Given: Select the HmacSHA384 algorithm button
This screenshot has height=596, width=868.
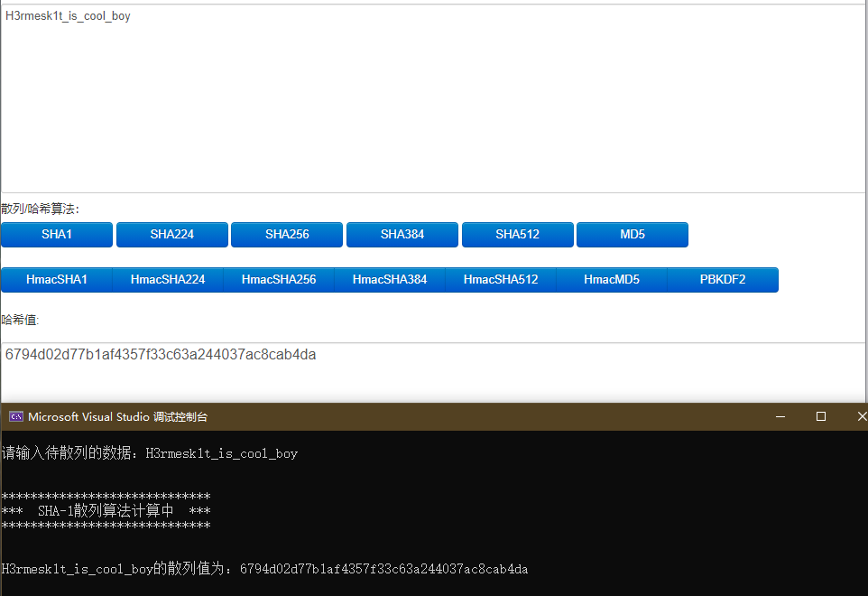Looking at the screenshot, I should click(390, 279).
